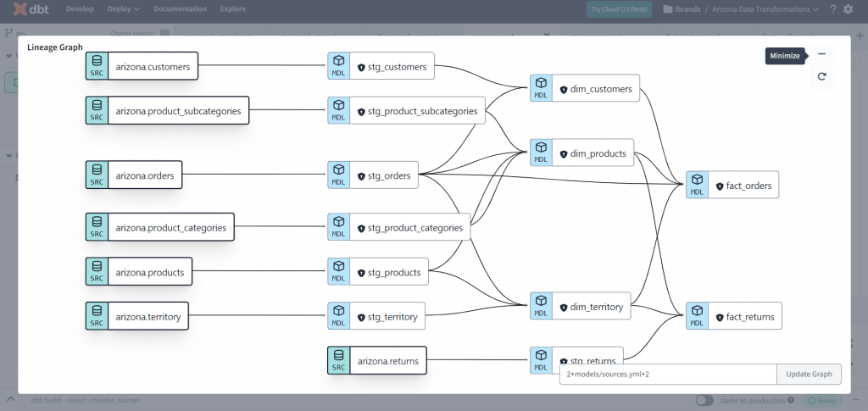
Task: Click the fact_orders model cube icon
Action: point(697,181)
